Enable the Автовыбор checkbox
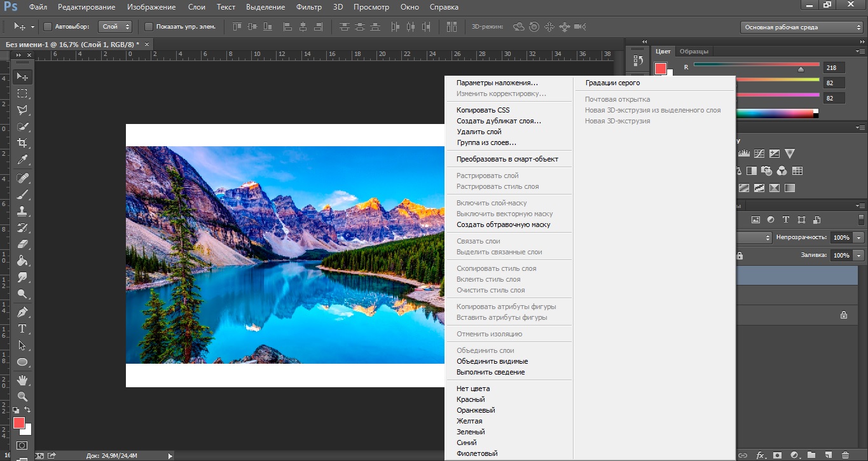Viewport: 868px width, 461px height. [48, 27]
